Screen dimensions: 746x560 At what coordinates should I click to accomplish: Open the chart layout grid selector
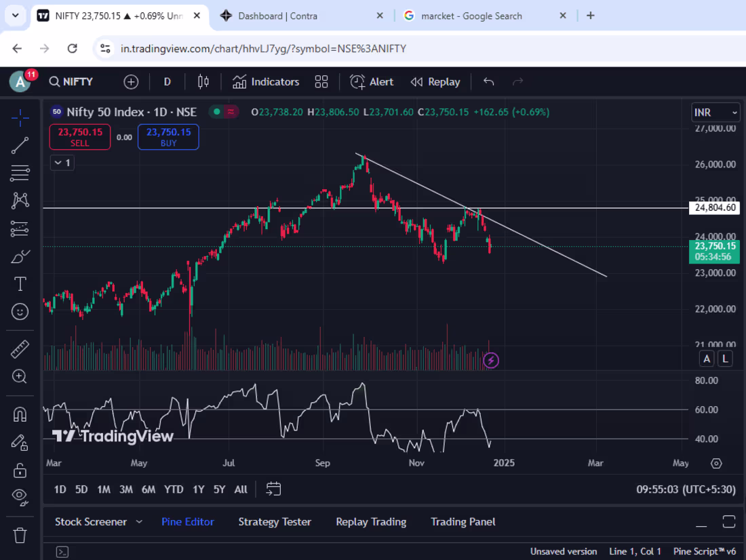[x=321, y=81]
